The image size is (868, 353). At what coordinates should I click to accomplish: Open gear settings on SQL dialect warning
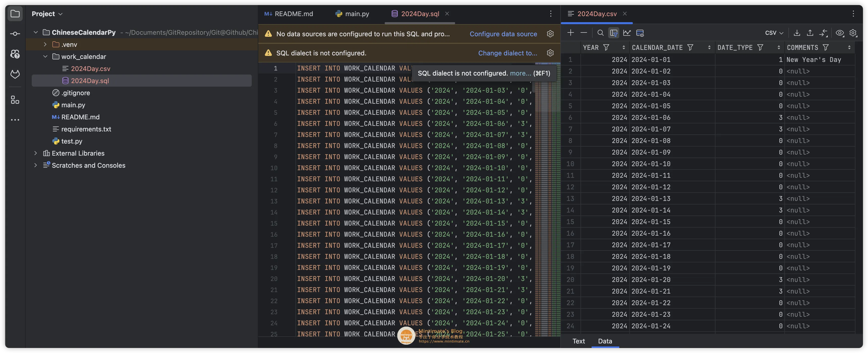click(550, 53)
